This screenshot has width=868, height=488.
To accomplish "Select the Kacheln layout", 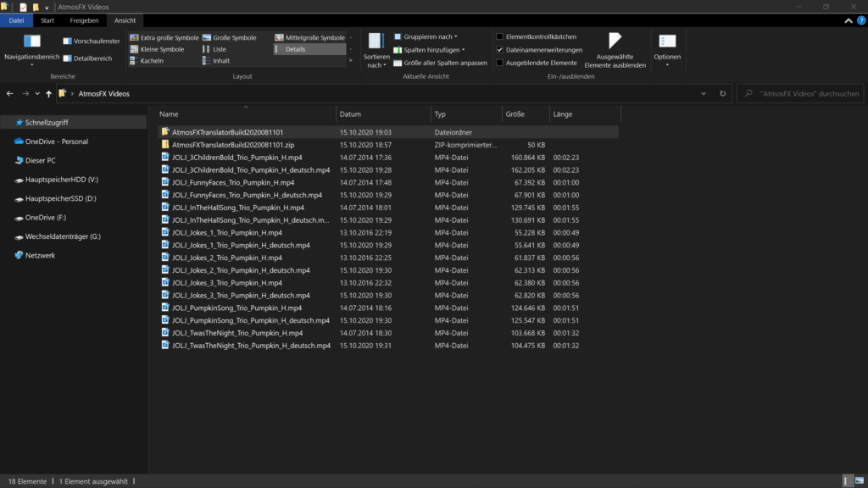I will pos(147,61).
